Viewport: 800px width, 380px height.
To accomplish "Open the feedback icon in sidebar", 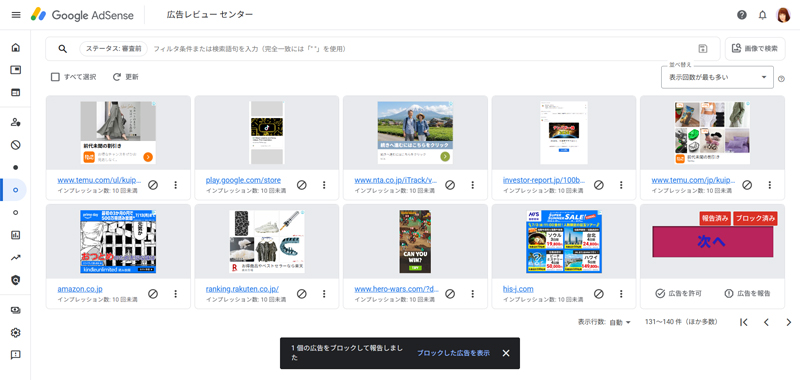I will [x=16, y=355].
